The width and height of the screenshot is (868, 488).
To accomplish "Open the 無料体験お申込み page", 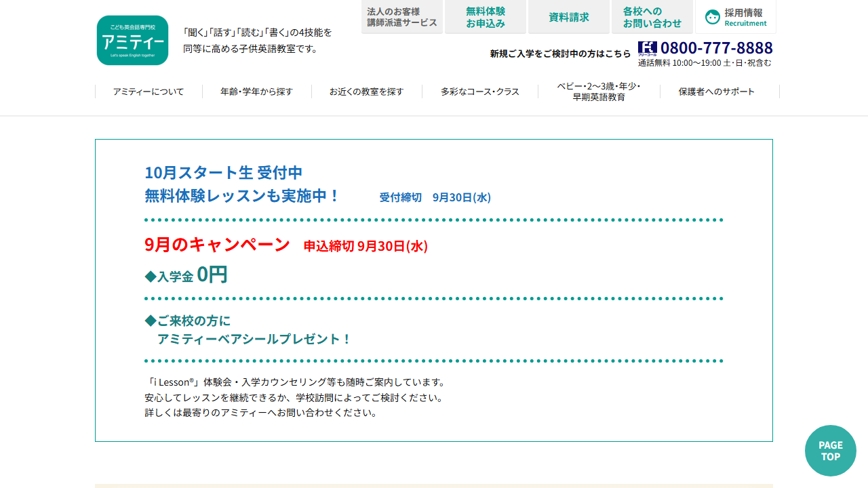I will pos(486,17).
